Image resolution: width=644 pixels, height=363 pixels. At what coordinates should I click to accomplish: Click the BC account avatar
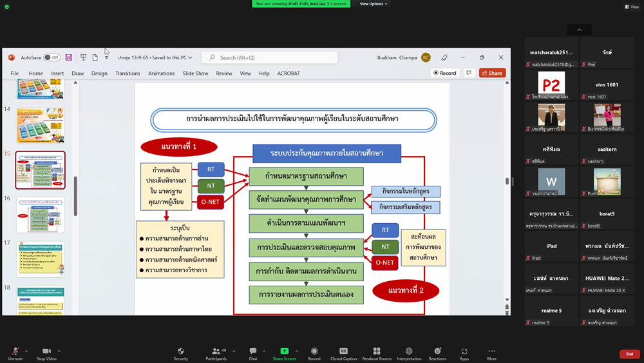(426, 57)
